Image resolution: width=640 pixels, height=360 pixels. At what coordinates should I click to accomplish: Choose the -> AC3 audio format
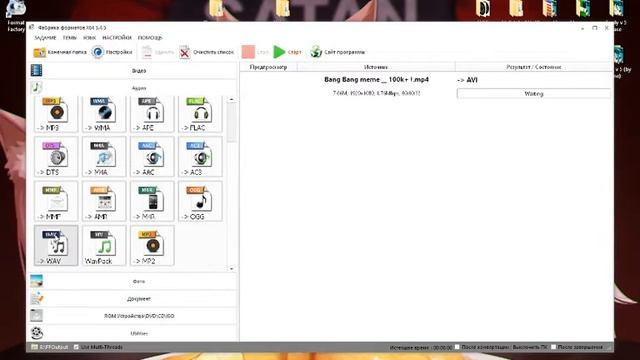click(x=200, y=157)
